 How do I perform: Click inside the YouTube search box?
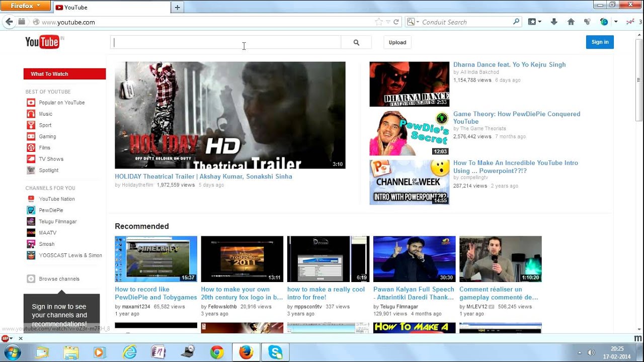pos(225,42)
